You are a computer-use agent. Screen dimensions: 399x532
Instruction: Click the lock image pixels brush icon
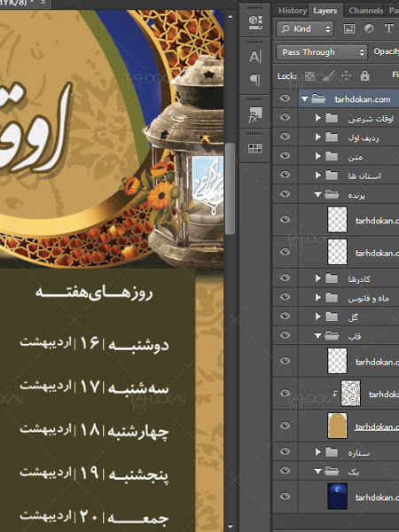[x=328, y=76]
